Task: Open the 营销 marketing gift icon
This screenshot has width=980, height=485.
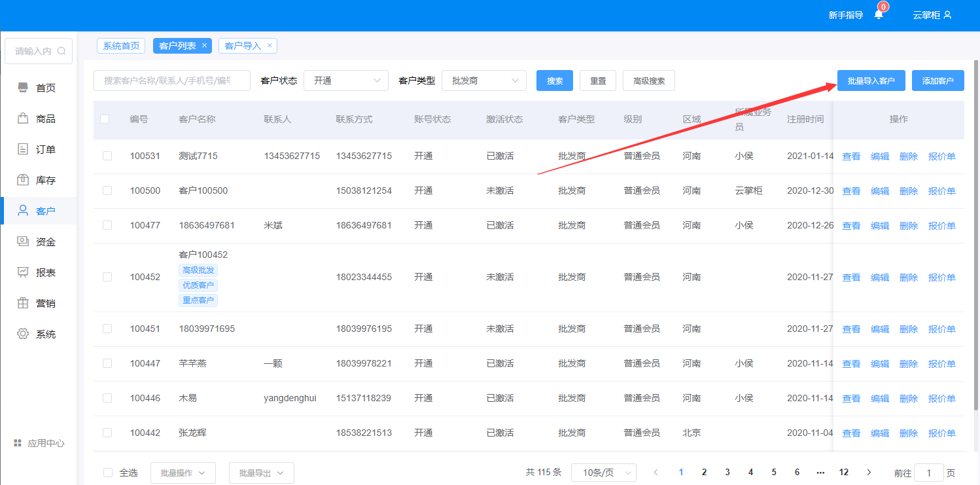Action: pos(23,303)
